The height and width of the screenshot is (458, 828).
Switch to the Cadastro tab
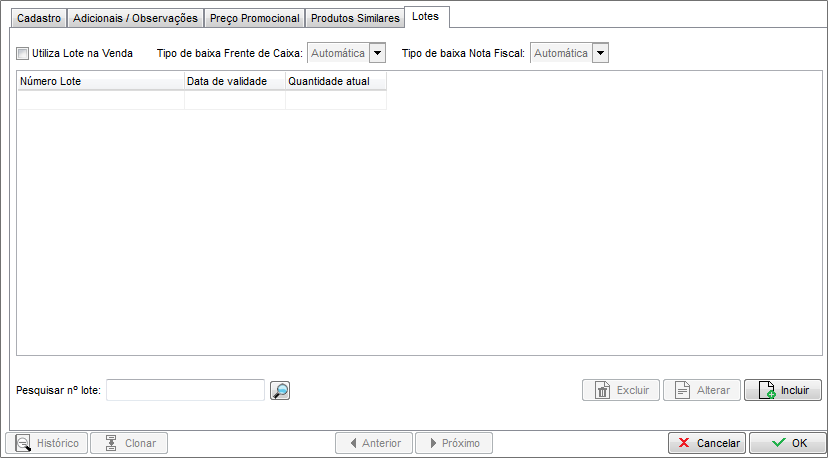(x=40, y=18)
